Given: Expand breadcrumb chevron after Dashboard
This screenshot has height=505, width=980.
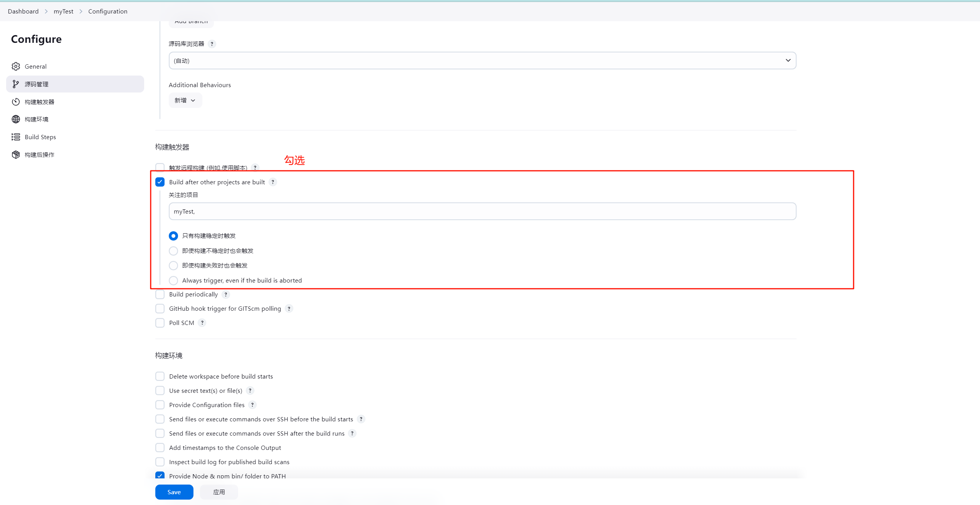Looking at the screenshot, I should [x=46, y=12].
